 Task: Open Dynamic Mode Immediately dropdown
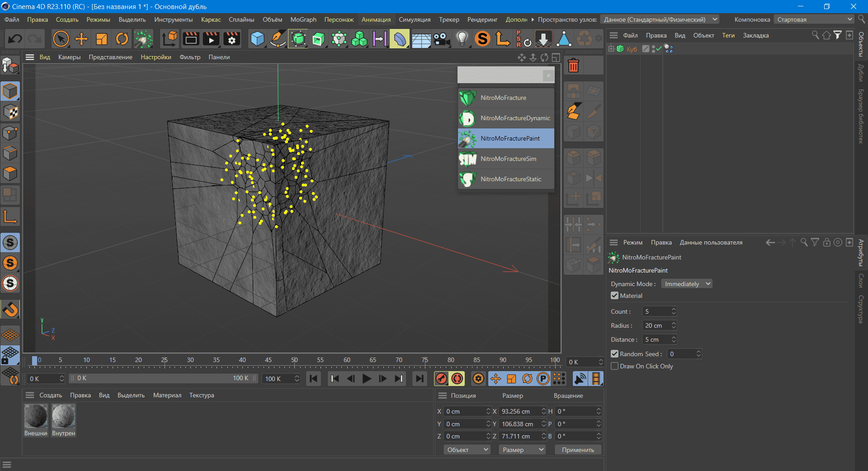686,284
